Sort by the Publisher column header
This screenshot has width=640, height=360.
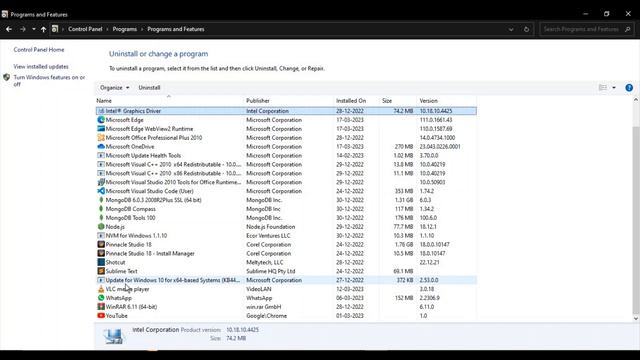coord(289,100)
